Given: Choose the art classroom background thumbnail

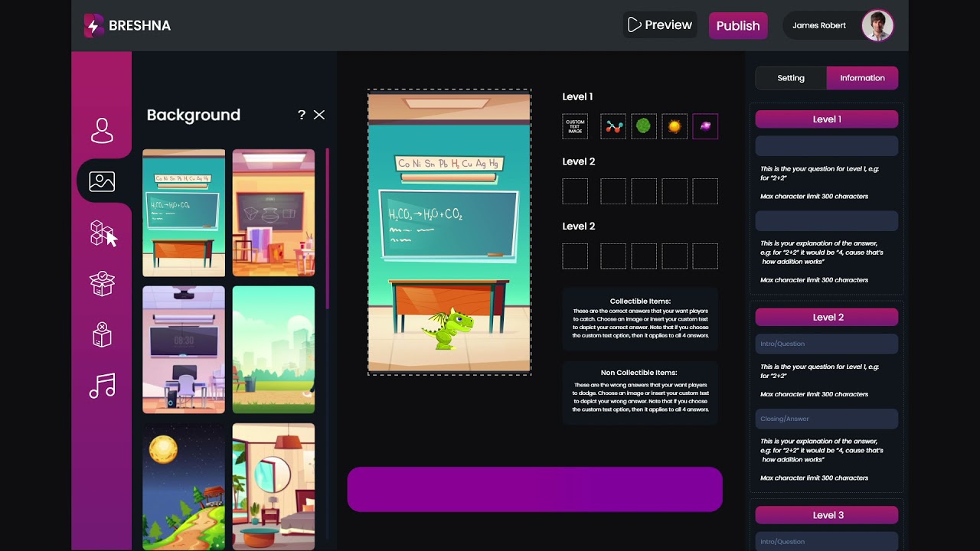Looking at the screenshot, I should (x=273, y=213).
